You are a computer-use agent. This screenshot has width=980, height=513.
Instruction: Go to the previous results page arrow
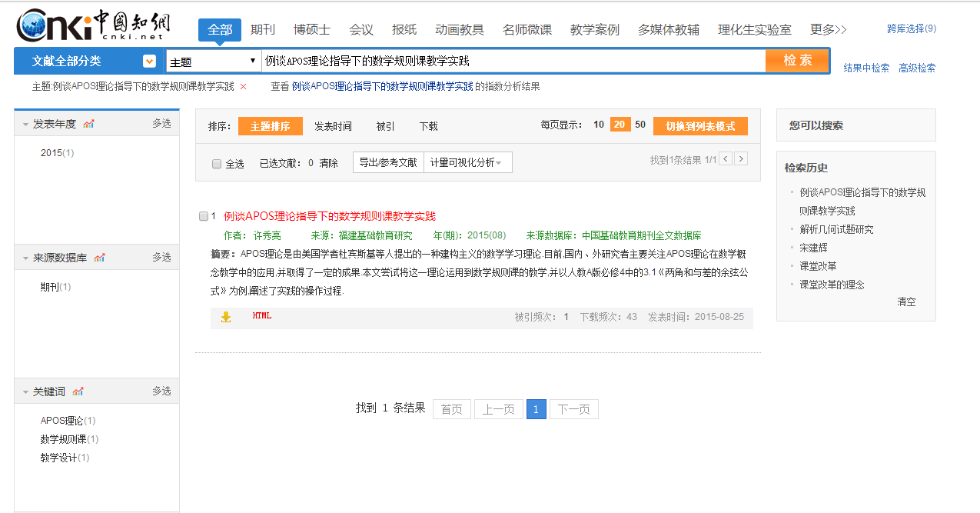725,158
